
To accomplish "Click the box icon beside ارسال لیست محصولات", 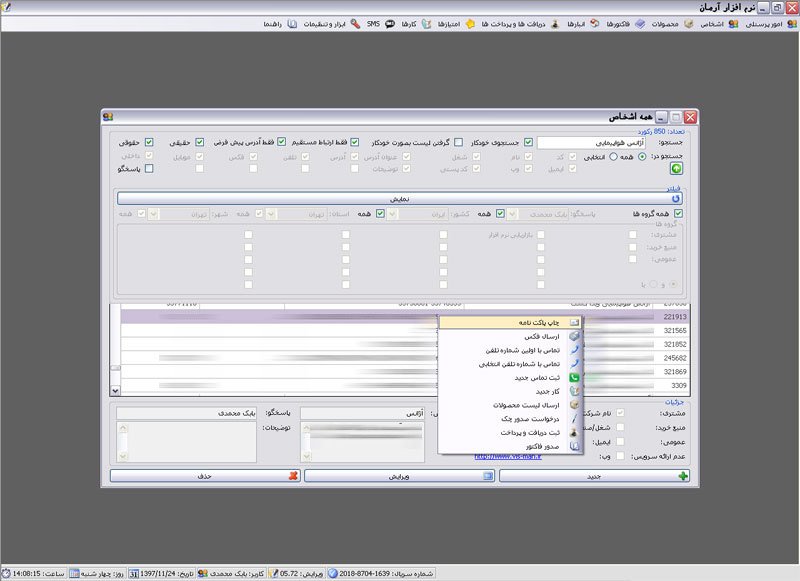I will coord(574,405).
